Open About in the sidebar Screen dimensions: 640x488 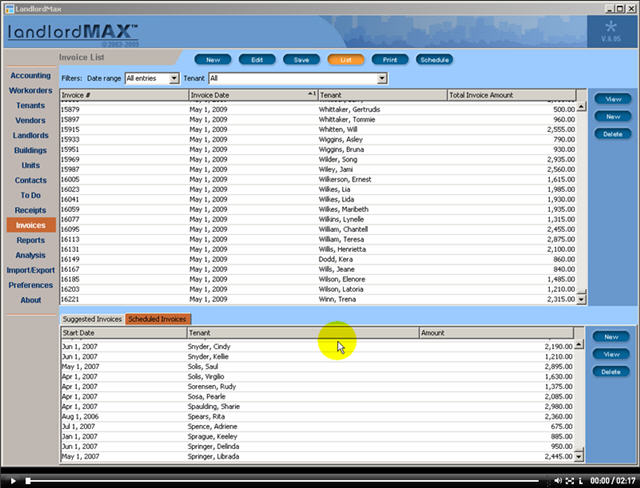point(31,300)
